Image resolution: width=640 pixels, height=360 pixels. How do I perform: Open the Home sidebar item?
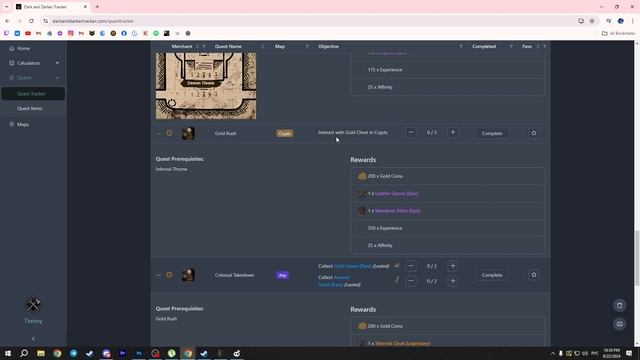[x=33, y=48]
